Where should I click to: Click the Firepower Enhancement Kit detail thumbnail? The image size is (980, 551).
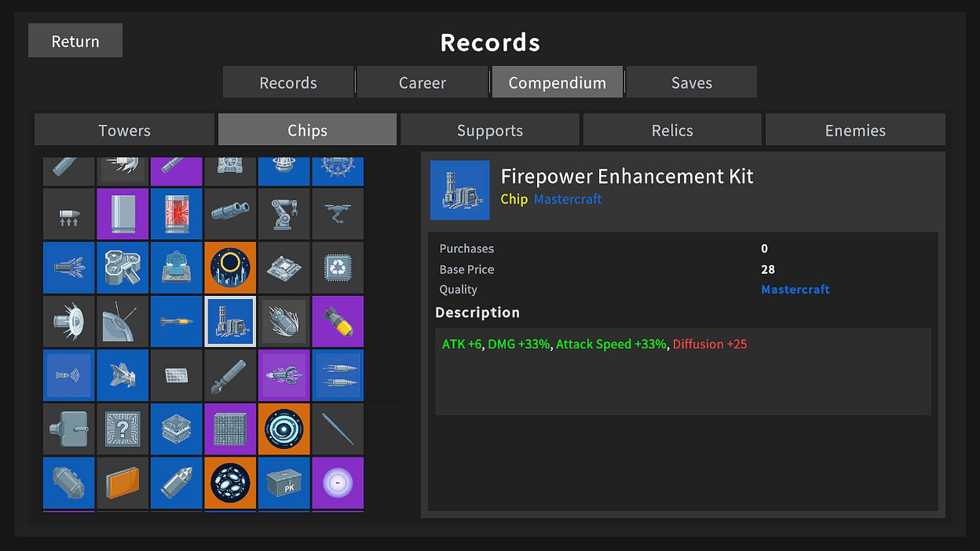click(460, 190)
